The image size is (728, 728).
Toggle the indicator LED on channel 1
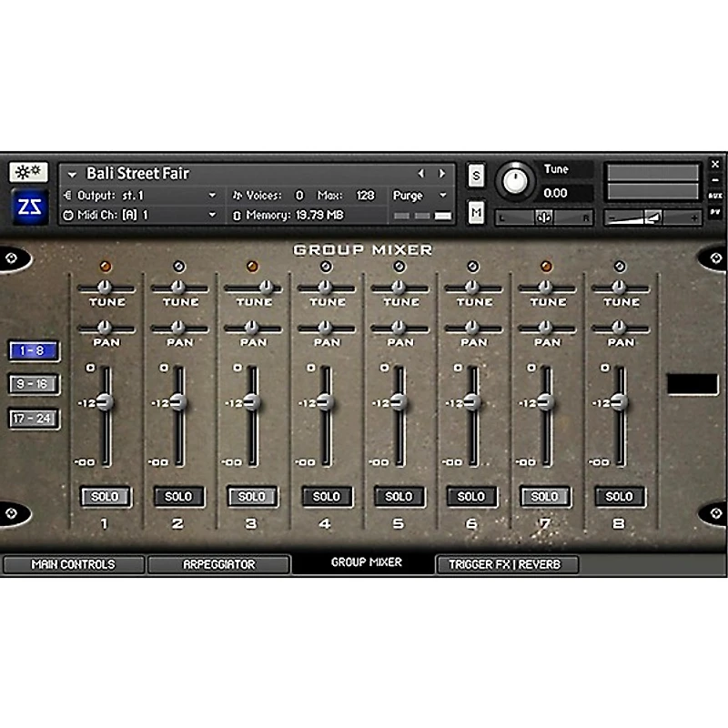pyautogui.click(x=106, y=267)
